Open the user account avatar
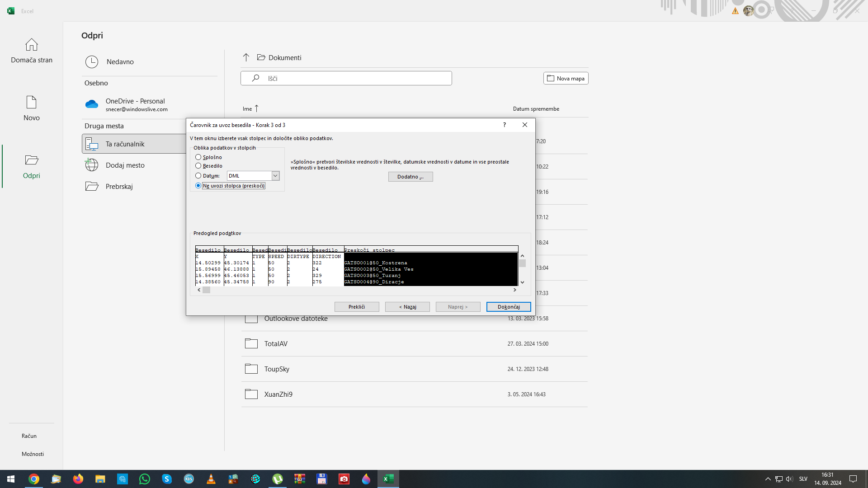Screen dimensions: 868x488 tap(749, 11)
